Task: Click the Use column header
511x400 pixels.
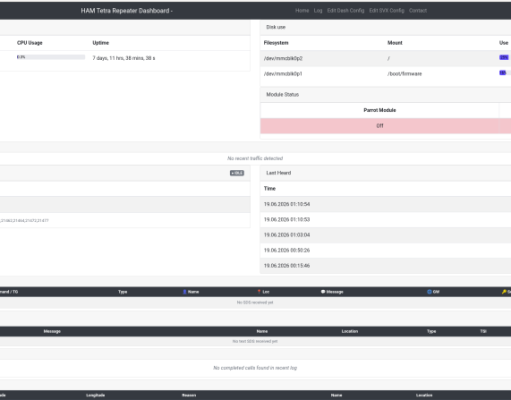Action: pyautogui.click(x=504, y=43)
